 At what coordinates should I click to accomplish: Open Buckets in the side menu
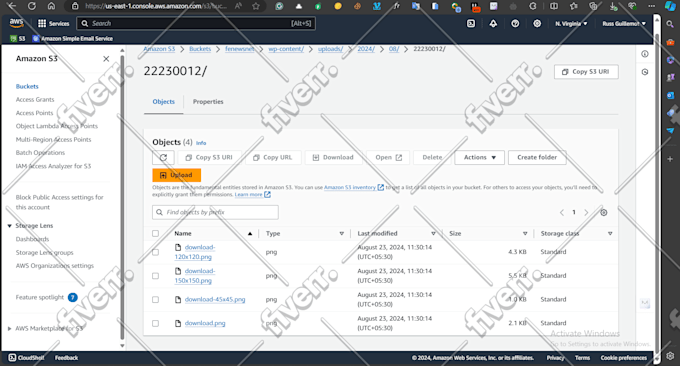(x=27, y=86)
